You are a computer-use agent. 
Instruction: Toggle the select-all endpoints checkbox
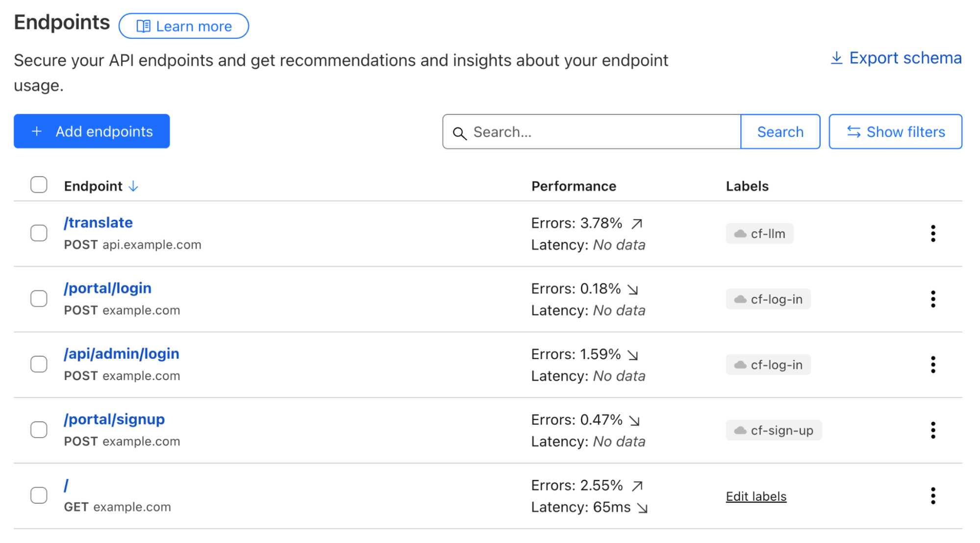coord(39,185)
